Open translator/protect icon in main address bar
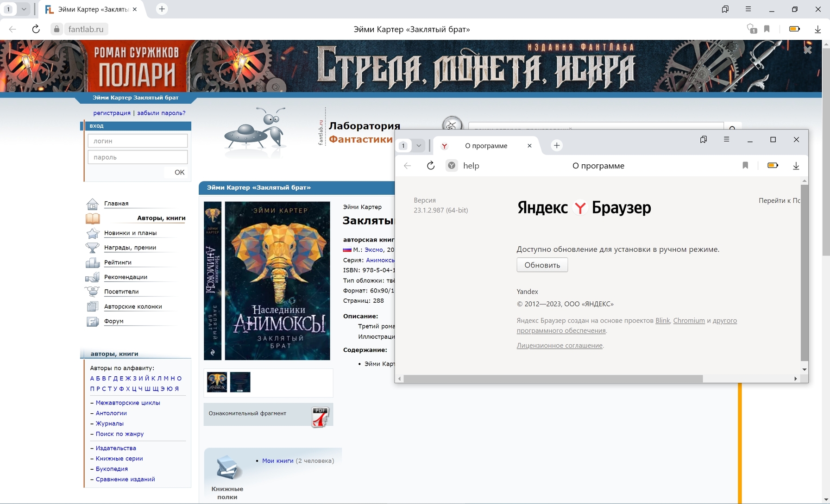 point(752,29)
